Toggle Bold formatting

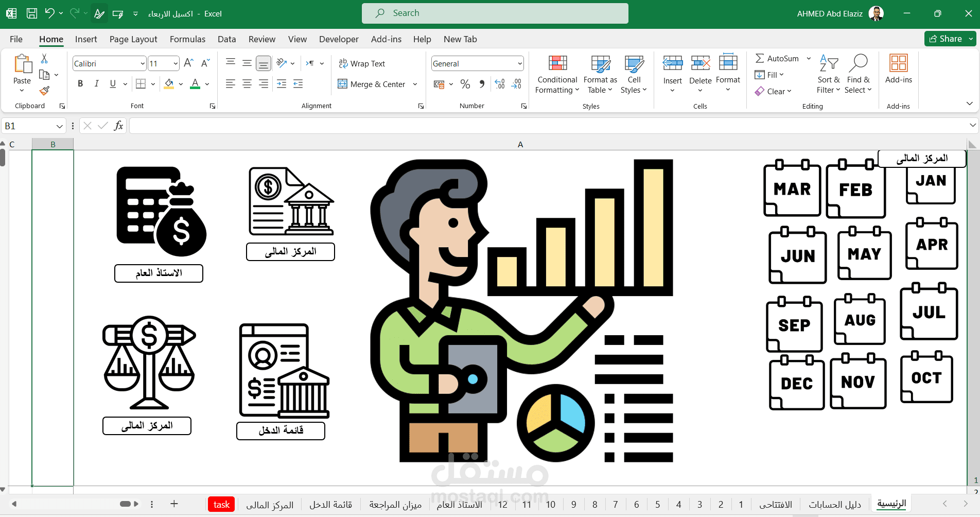point(80,84)
